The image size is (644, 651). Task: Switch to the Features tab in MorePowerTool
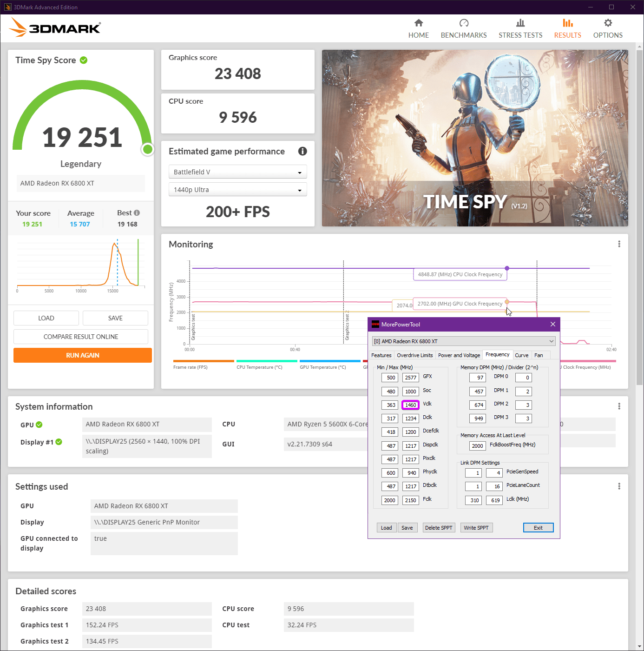tap(381, 355)
